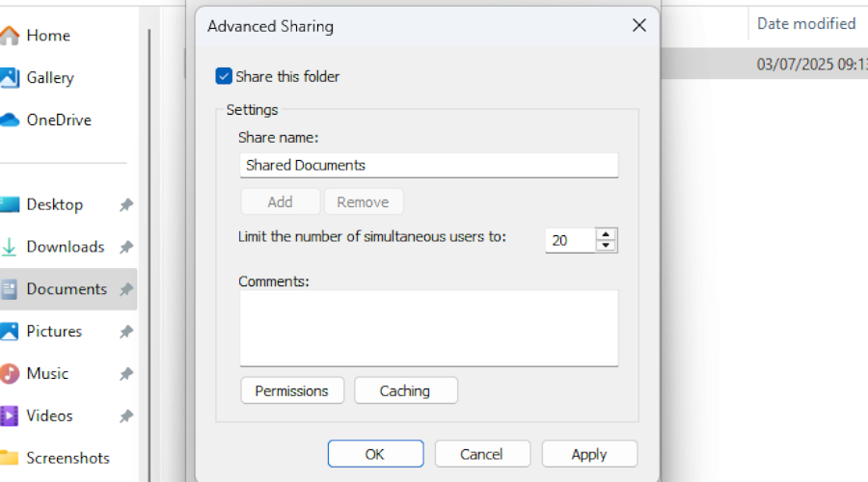This screenshot has height=482, width=868.
Task: Open the Caching settings
Action: coord(406,390)
